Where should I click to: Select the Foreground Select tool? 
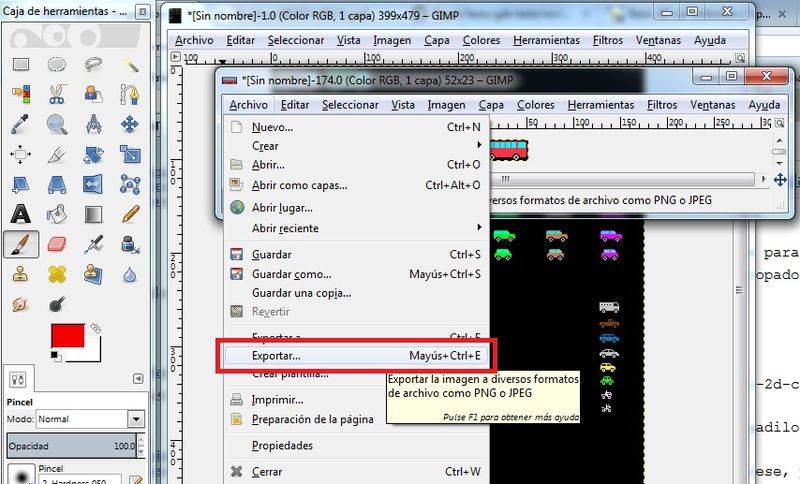pyautogui.click(x=93, y=94)
